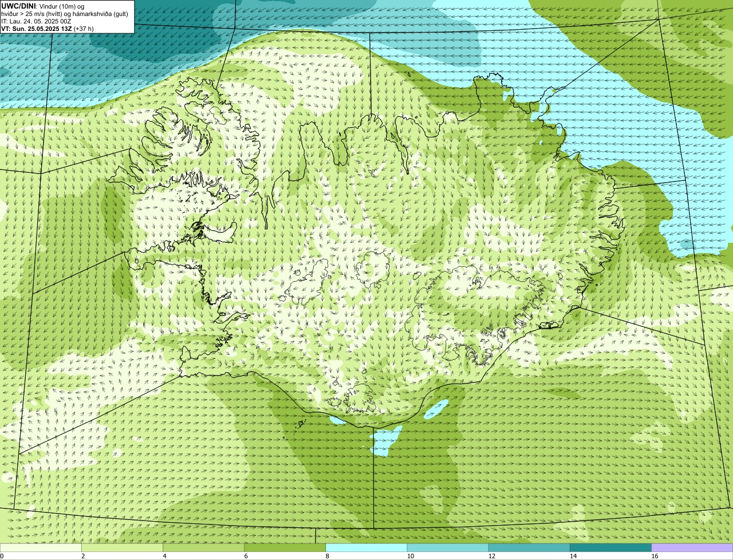Click the legend scale label '6'

246,556
